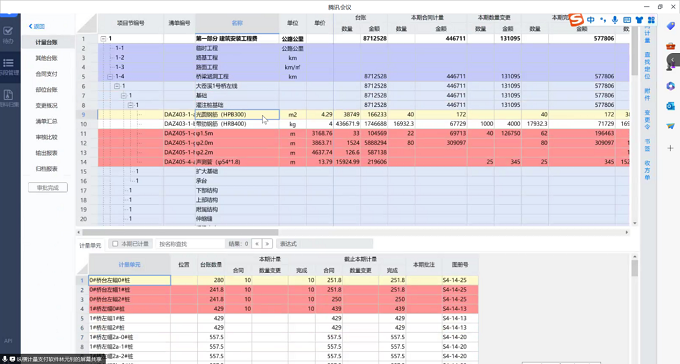
Task: Open the Sogou soft keyboard icon
Action: tap(627, 20)
